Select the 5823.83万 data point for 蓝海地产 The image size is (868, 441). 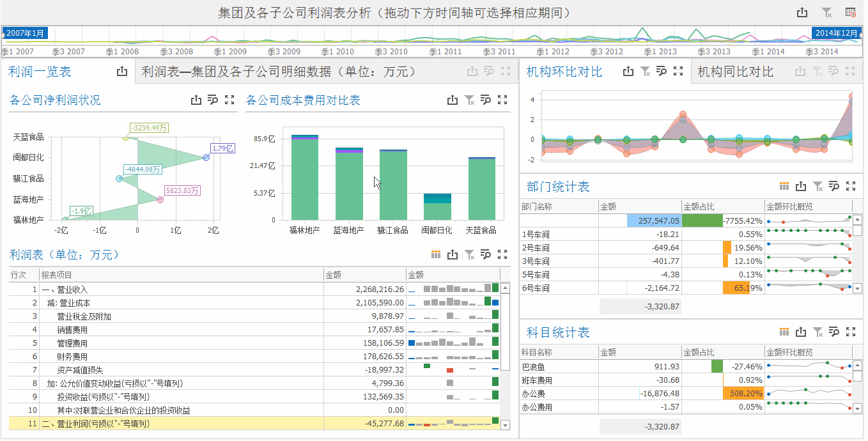pos(160,199)
